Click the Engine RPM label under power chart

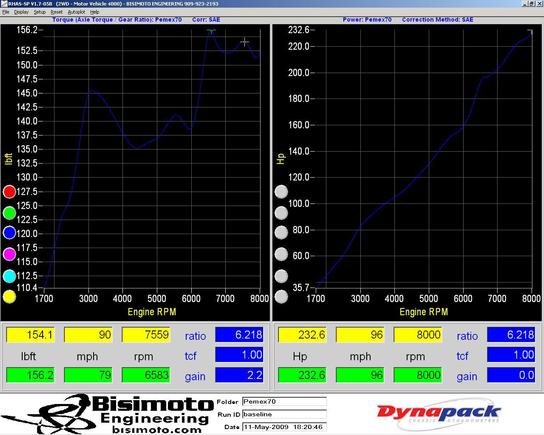tap(424, 312)
